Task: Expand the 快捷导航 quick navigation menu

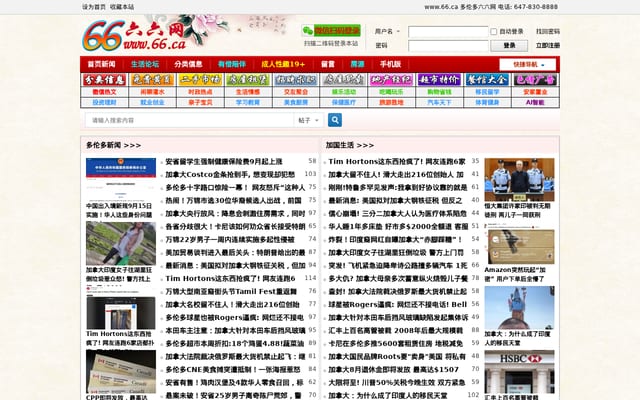Action: pyautogui.click(x=527, y=64)
